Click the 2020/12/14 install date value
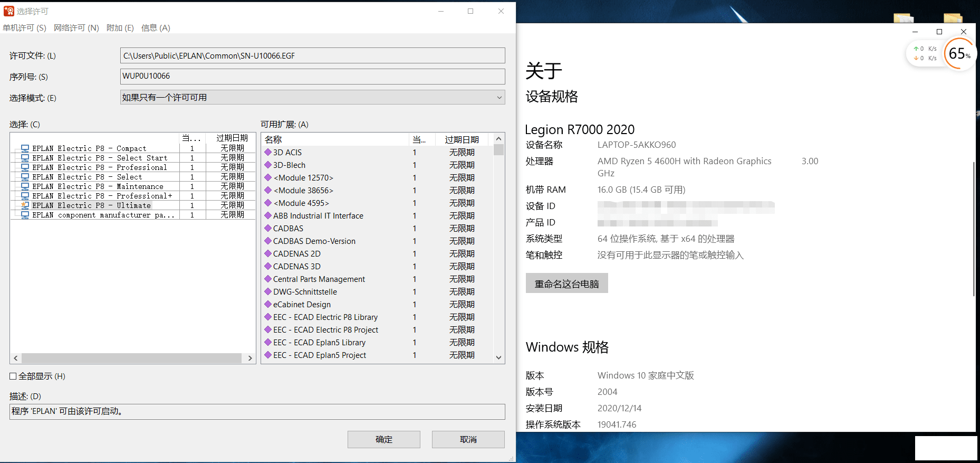Viewport: 980px width, 463px height. coord(619,408)
